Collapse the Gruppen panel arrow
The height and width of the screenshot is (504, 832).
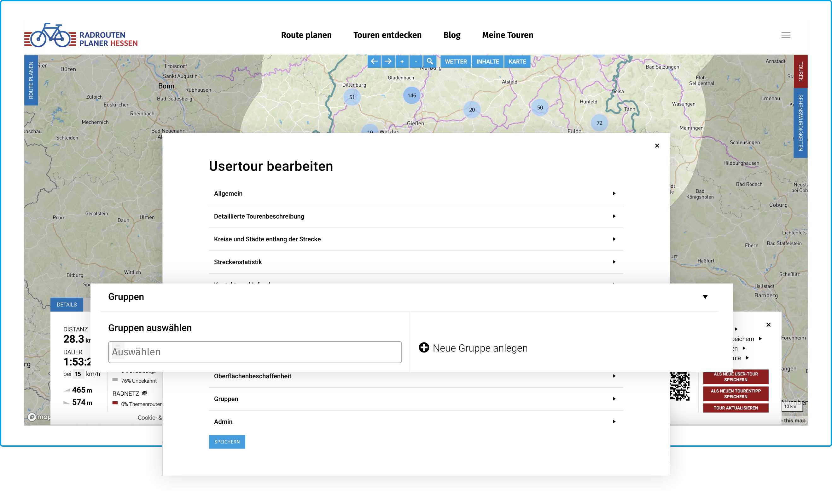pos(705,297)
